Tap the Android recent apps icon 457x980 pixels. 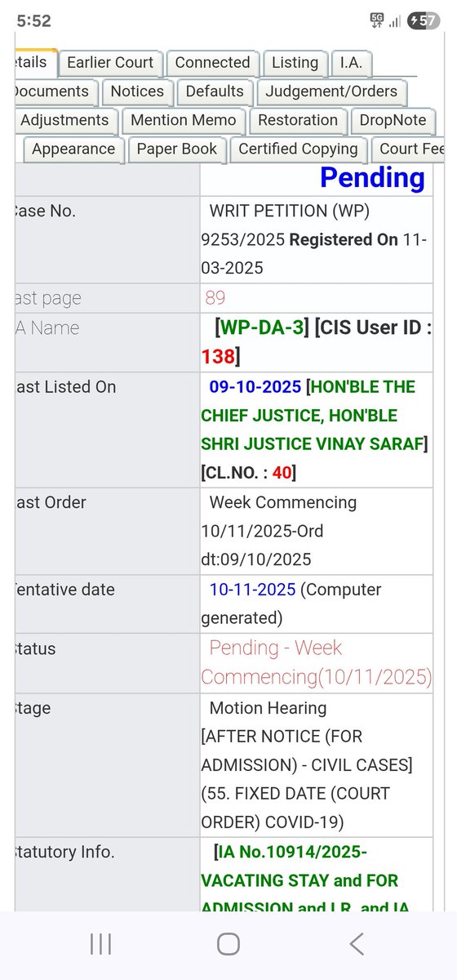[100, 945]
